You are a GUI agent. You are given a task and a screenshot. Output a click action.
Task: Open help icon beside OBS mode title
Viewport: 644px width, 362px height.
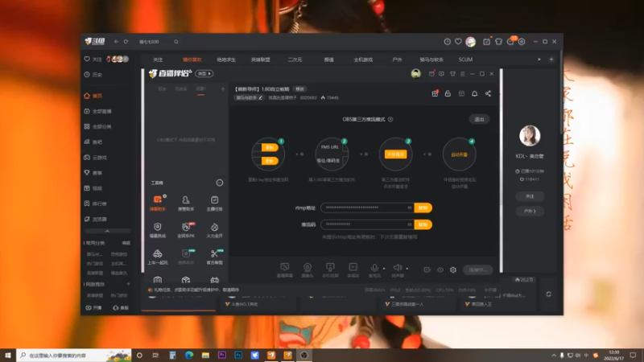390,119
